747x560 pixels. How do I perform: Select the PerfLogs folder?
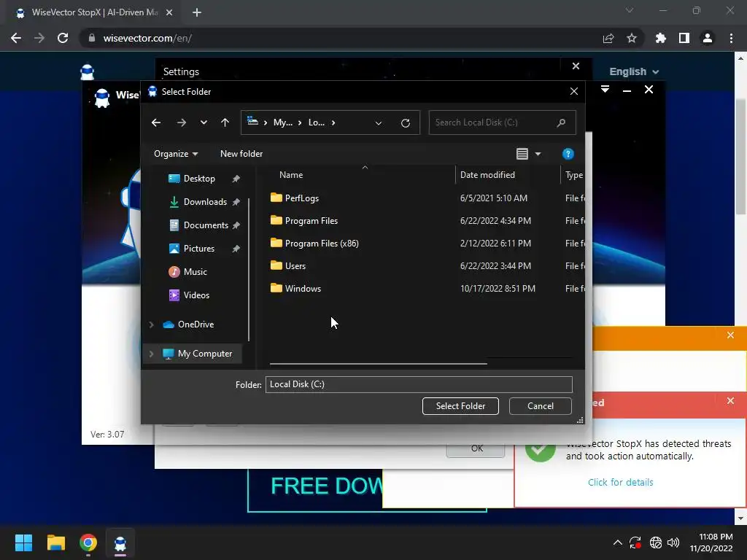coord(301,198)
